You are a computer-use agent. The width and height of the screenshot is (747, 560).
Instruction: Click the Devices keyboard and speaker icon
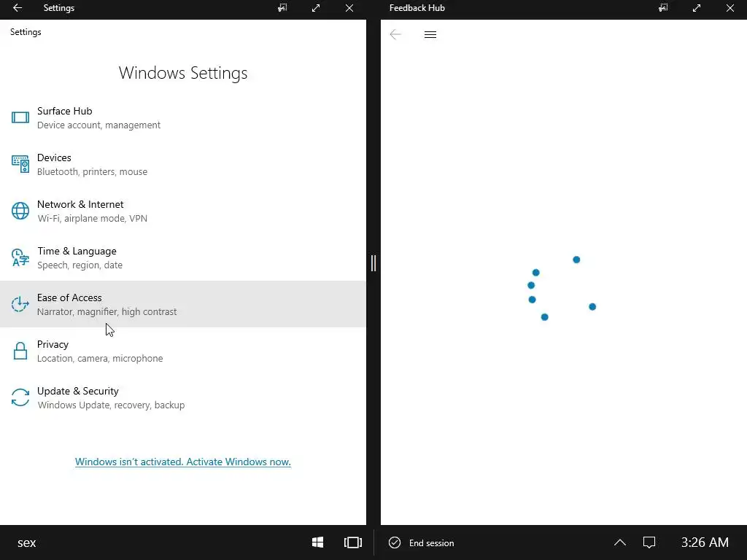(x=20, y=164)
